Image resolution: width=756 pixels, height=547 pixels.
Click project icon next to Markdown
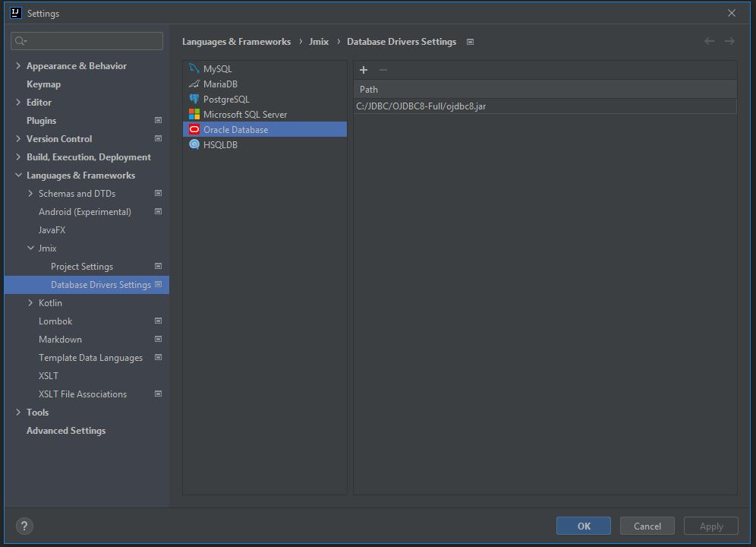[158, 340]
